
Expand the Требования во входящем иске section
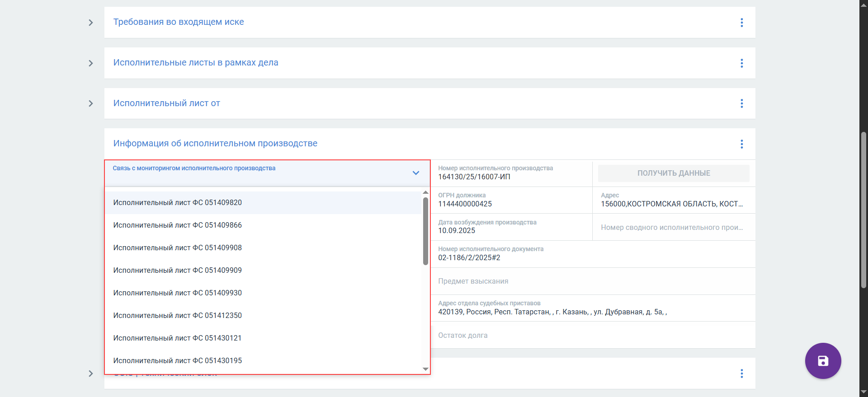point(91,23)
